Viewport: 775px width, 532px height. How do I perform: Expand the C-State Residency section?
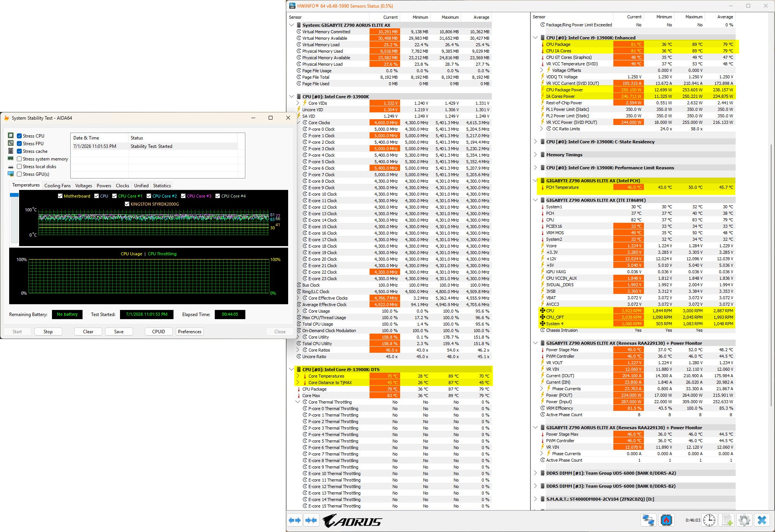pyautogui.click(x=535, y=142)
